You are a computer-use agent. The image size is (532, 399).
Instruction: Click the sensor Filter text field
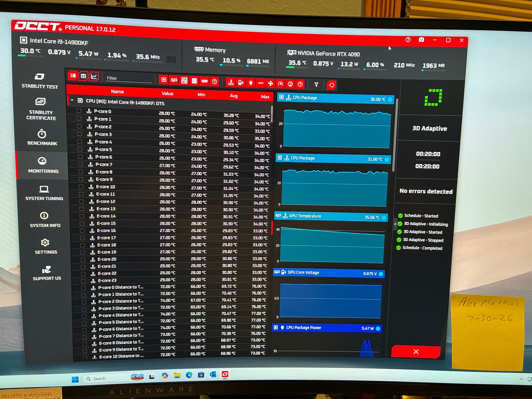click(129, 78)
